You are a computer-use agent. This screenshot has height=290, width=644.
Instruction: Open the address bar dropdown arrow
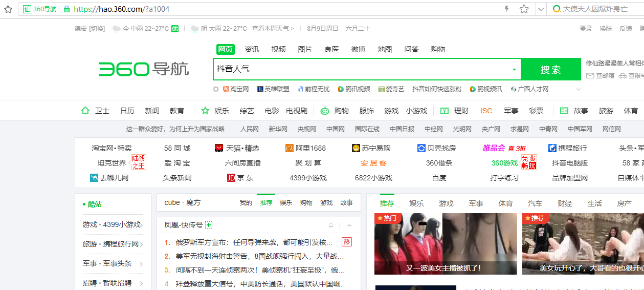point(541,9)
